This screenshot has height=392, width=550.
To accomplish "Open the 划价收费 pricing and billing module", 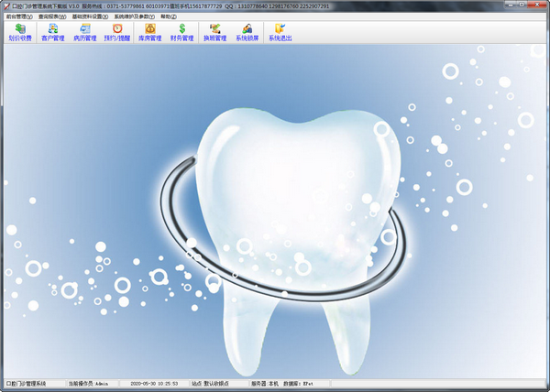I will click(x=19, y=33).
